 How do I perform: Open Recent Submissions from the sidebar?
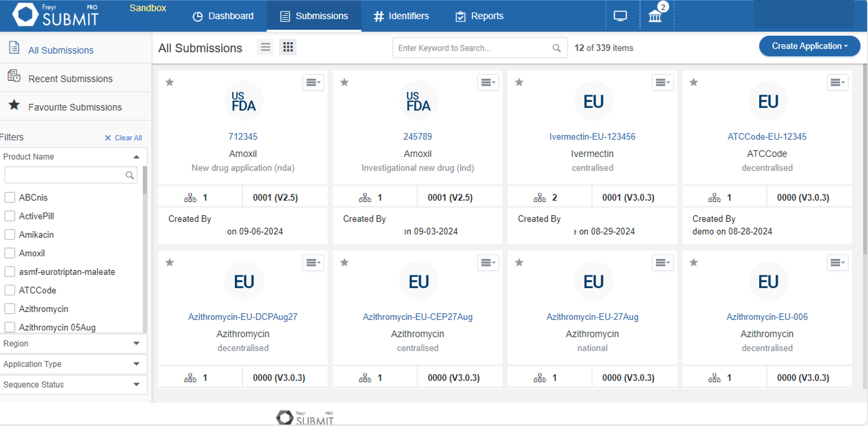coord(71,79)
